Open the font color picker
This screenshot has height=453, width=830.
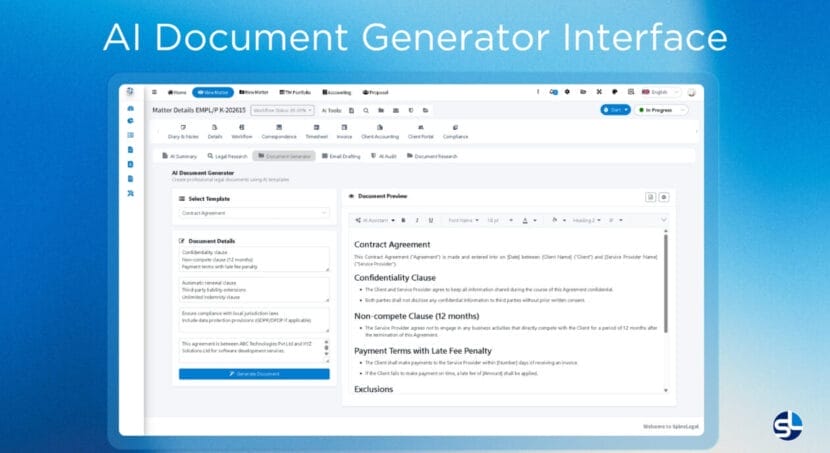529,220
